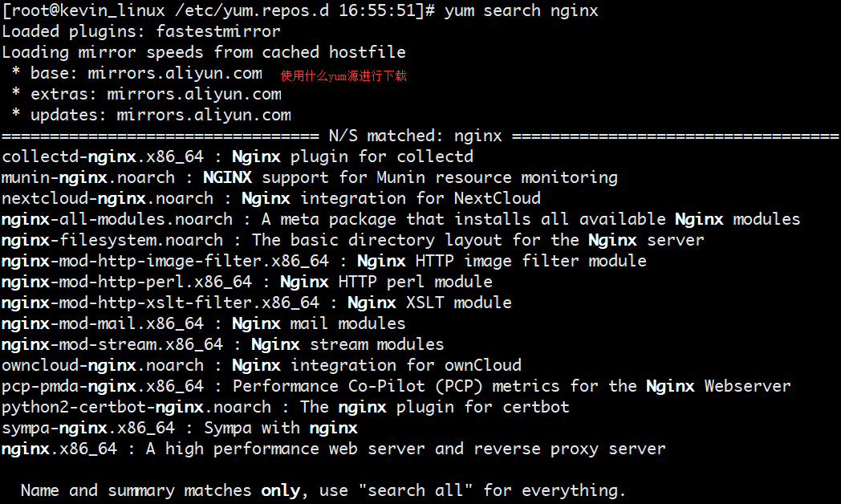Select the red Chinese yum annotation text
Image resolution: width=841 pixels, height=504 pixels.
(343, 75)
